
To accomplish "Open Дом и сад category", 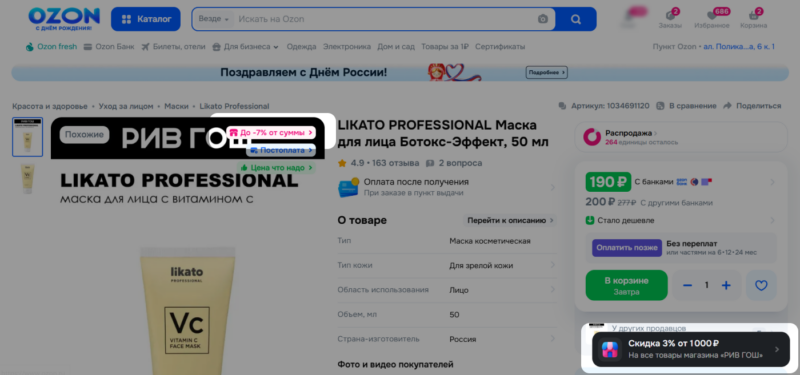I will pyautogui.click(x=396, y=47).
